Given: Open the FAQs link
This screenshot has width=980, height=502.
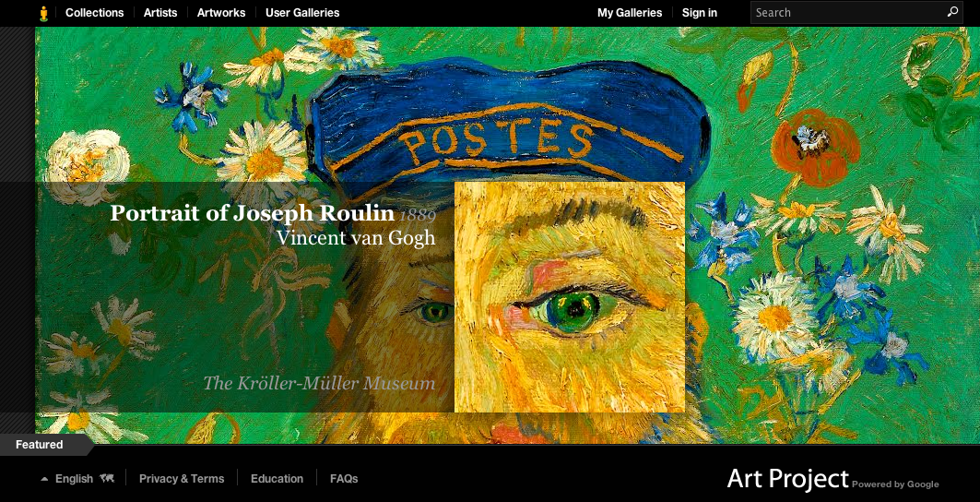Looking at the screenshot, I should [x=344, y=479].
